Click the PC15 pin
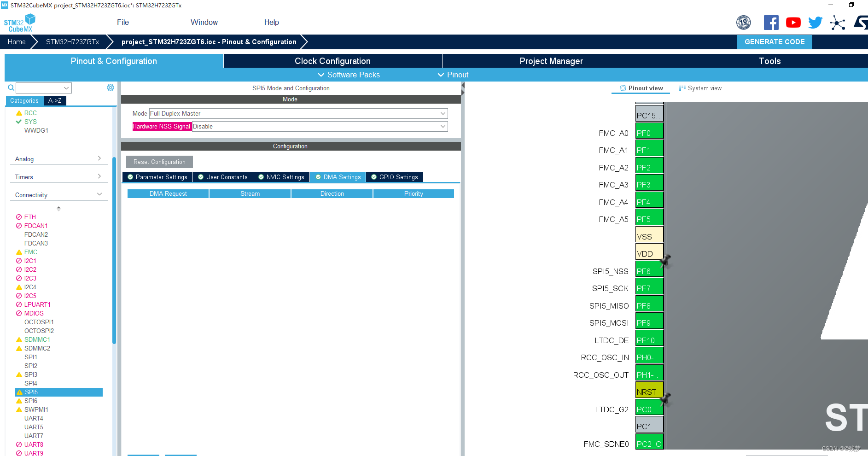The width and height of the screenshot is (868, 456). pyautogui.click(x=649, y=113)
